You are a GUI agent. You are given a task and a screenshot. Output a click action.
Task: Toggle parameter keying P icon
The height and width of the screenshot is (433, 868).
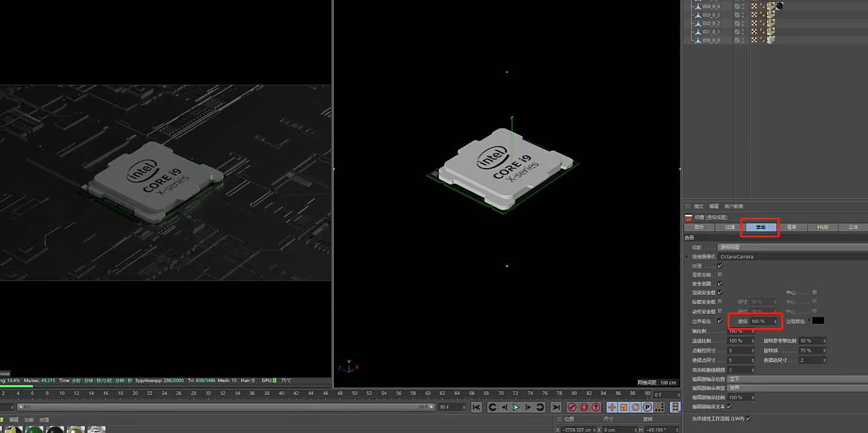(648, 407)
